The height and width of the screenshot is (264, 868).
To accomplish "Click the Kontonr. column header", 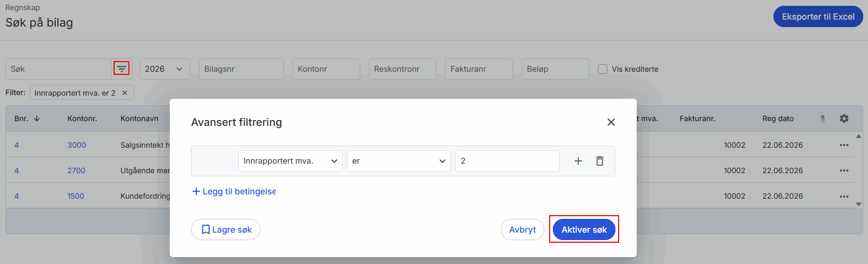I will click(x=82, y=118).
